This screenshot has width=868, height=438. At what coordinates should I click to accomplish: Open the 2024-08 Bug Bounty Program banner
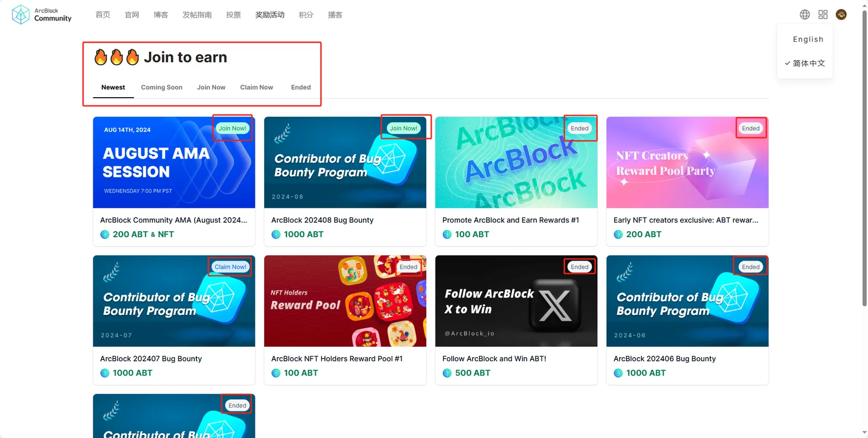pyautogui.click(x=345, y=162)
